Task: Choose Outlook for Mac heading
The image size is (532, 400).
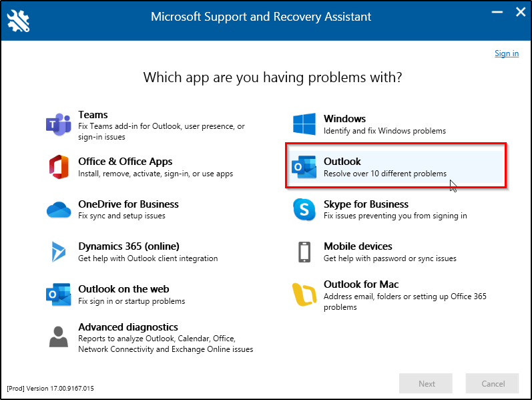Action: pyautogui.click(x=361, y=284)
